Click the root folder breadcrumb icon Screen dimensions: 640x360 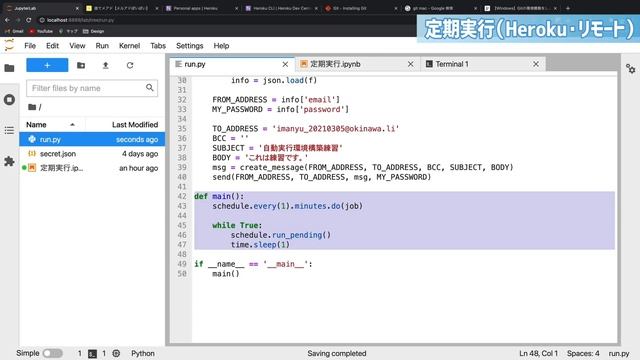[32, 107]
